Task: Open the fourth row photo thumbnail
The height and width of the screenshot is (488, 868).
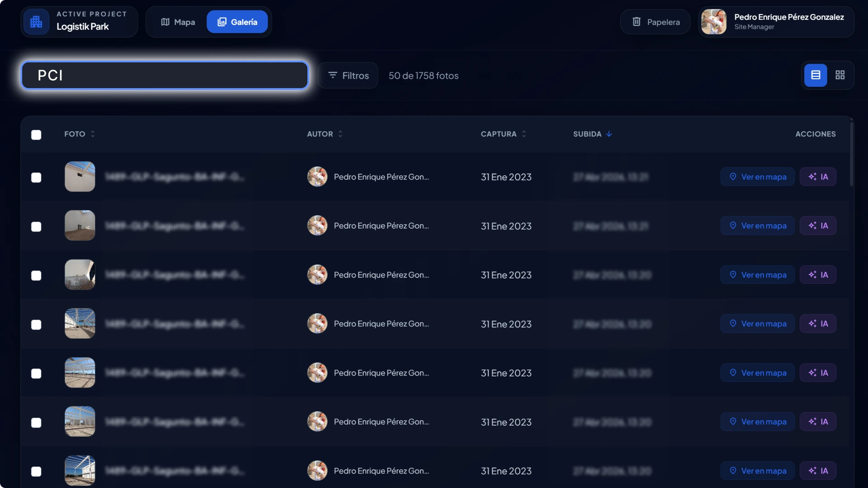Action: (x=80, y=324)
